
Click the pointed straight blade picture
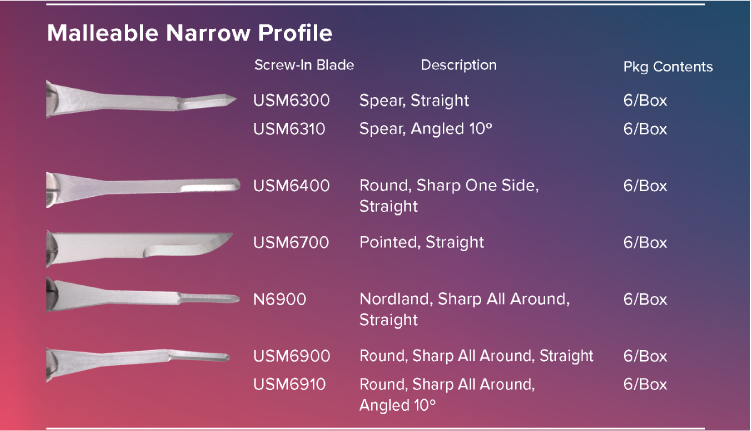point(139,249)
